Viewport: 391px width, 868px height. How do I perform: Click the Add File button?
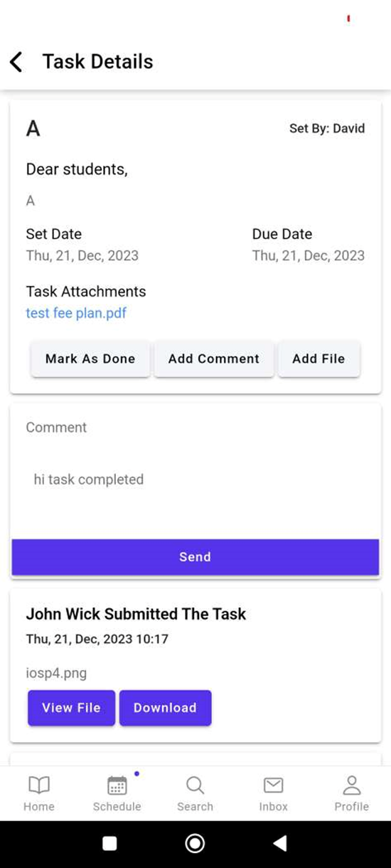tap(318, 359)
